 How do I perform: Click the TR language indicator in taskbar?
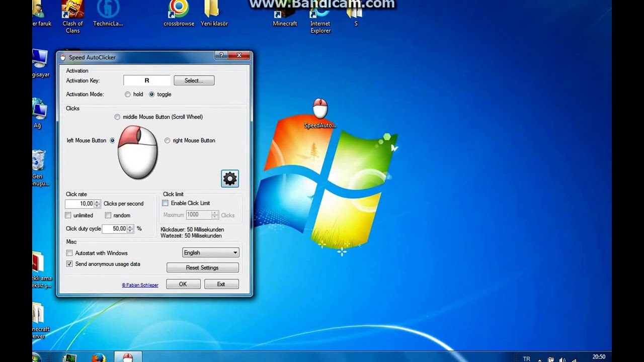tap(526, 359)
